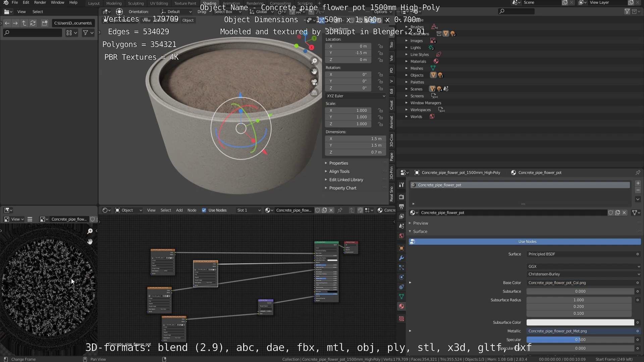Switch perspective/orthographic grid icon in viewport

pos(314,93)
